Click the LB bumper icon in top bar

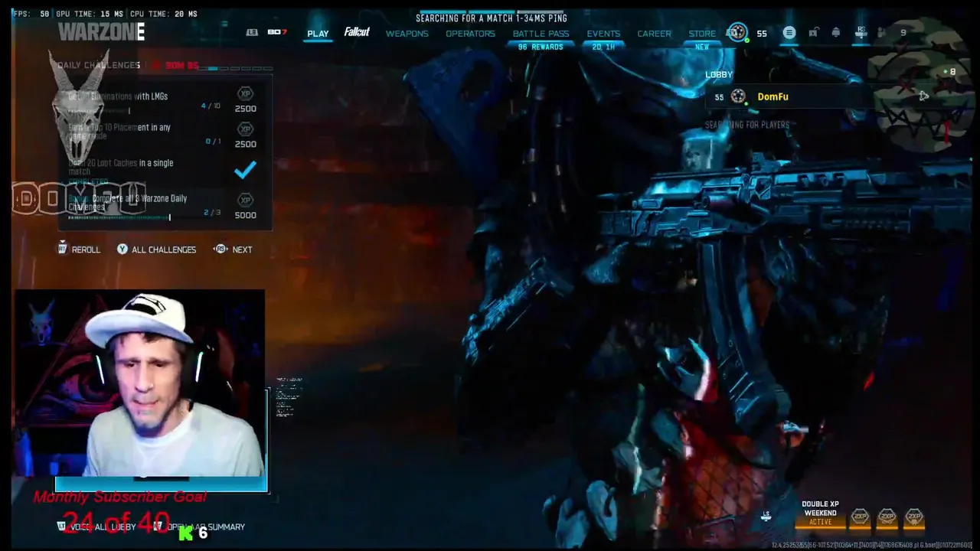252,32
